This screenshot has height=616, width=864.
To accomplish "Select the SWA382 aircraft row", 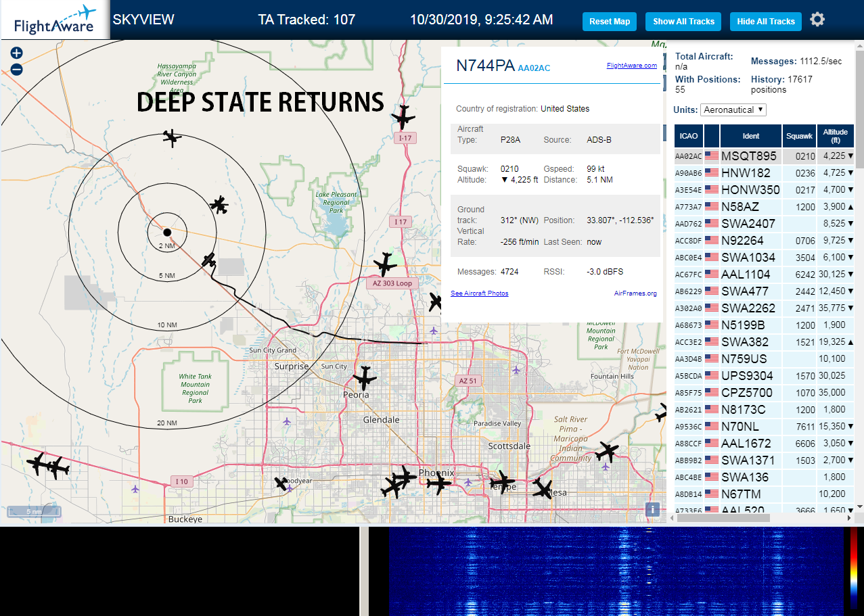I will point(764,342).
